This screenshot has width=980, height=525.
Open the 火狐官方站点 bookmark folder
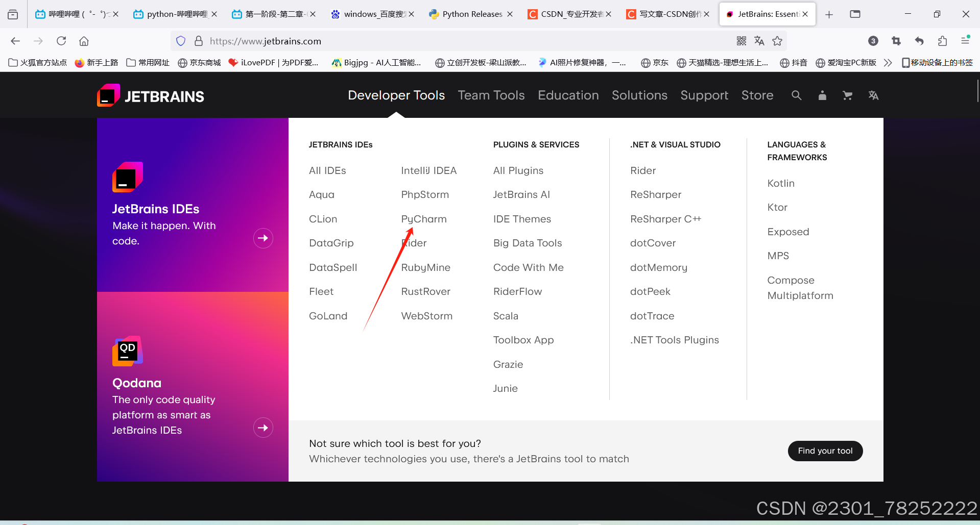(x=38, y=62)
